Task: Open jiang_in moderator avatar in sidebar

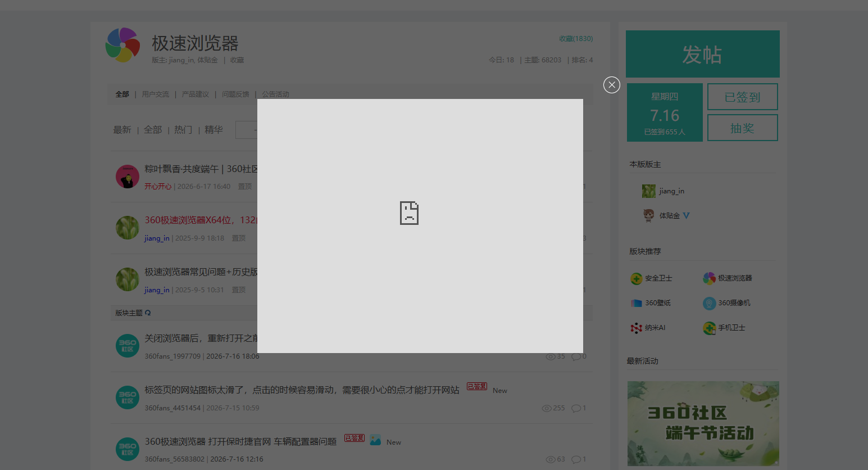Action: [x=649, y=191]
